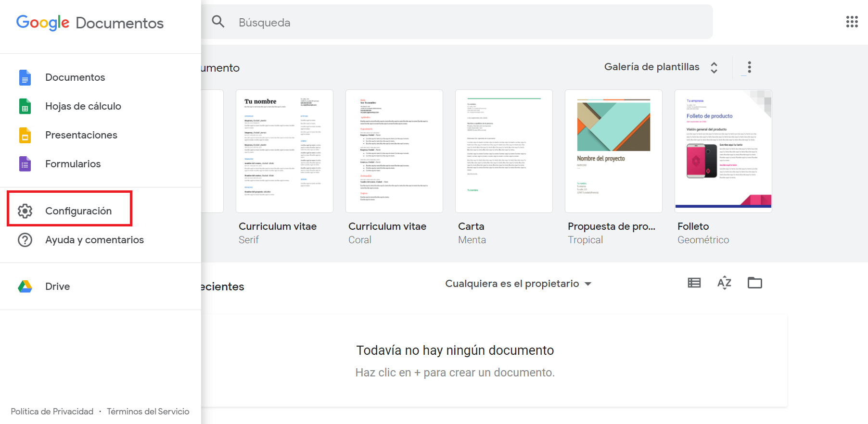Screen dimensions: 868x424
Task: Click the yellow Presentaciones icon
Action: [25, 135]
